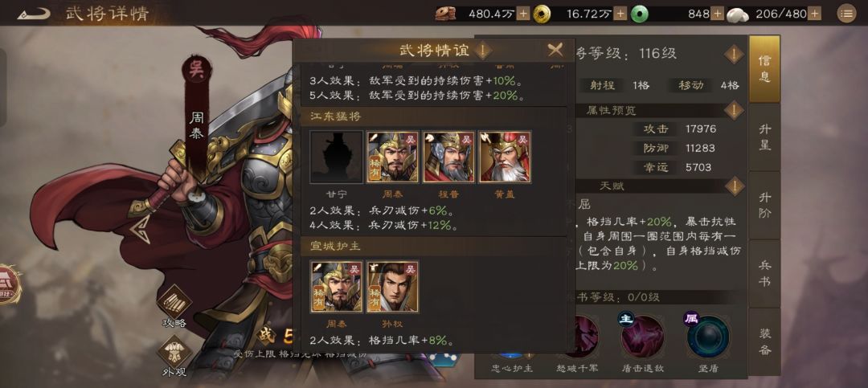The image size is (868, 388).
Task: Switch to the 升星 tab
Action: [x=764, y=137]
